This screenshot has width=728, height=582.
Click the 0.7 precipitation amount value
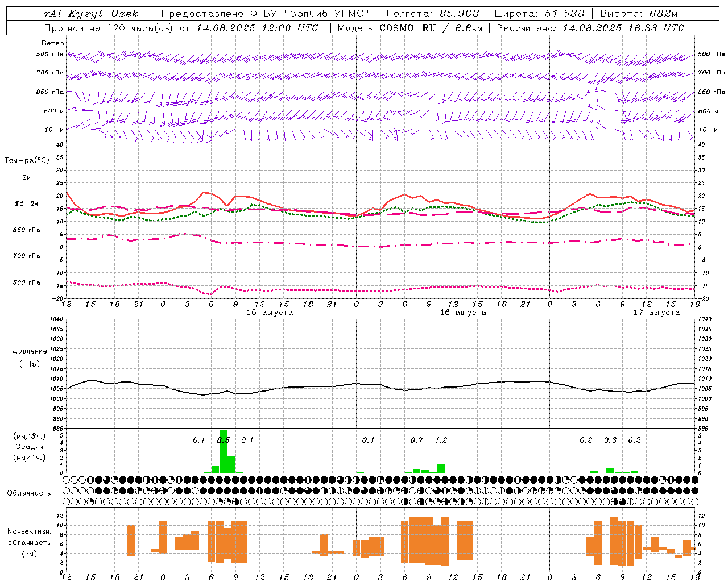(417, 440)
